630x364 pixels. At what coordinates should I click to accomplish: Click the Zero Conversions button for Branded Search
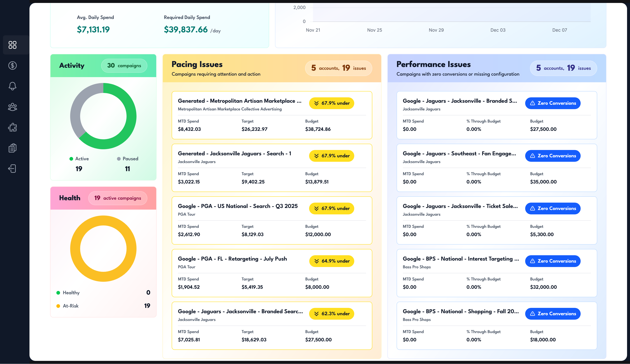[x=553, y=103]
